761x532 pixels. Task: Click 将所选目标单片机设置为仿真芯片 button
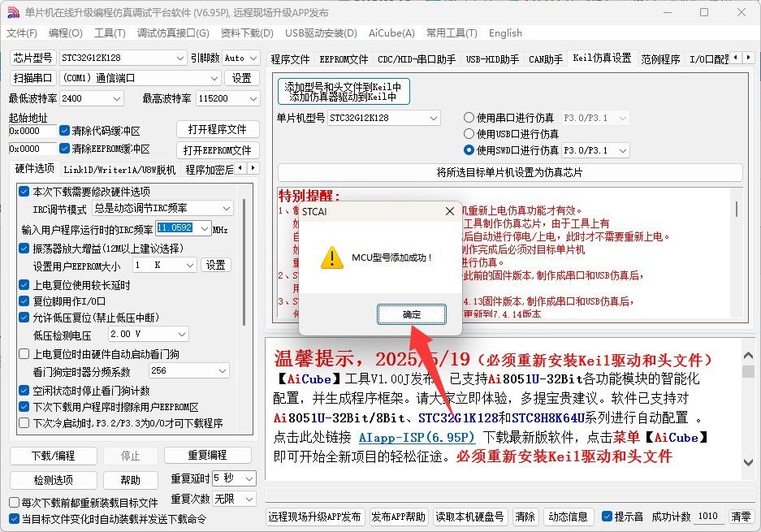[510, 172]
